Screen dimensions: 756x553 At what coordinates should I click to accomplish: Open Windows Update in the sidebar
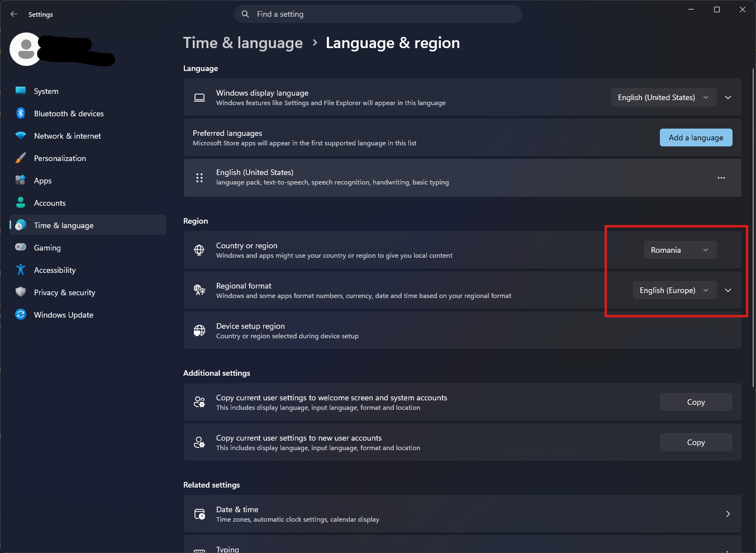pyautogui.click(x=88, y=315)
